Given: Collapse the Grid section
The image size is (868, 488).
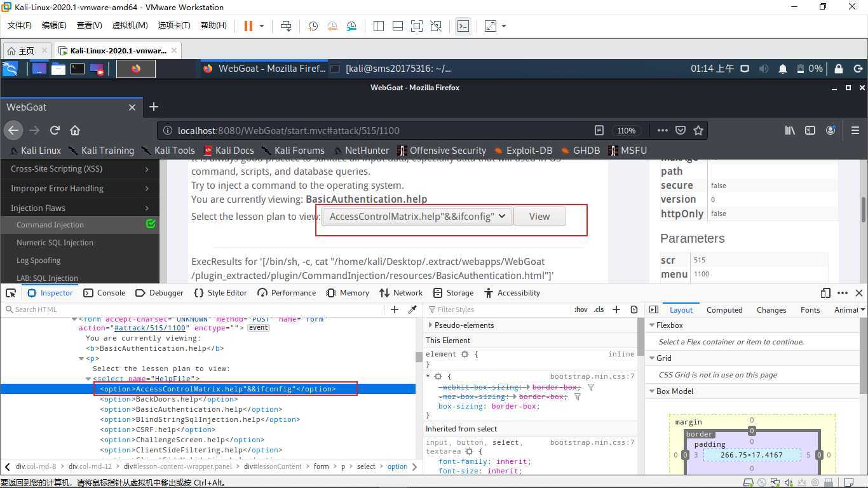Looking at the screenshot, I should pyautogui.click(x=651, y=358).
